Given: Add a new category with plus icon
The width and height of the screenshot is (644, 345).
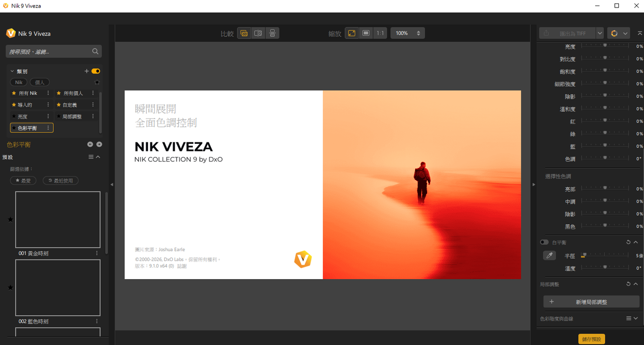Looking at the screenshot, I should pyautogui.click(x=87, y=71).
